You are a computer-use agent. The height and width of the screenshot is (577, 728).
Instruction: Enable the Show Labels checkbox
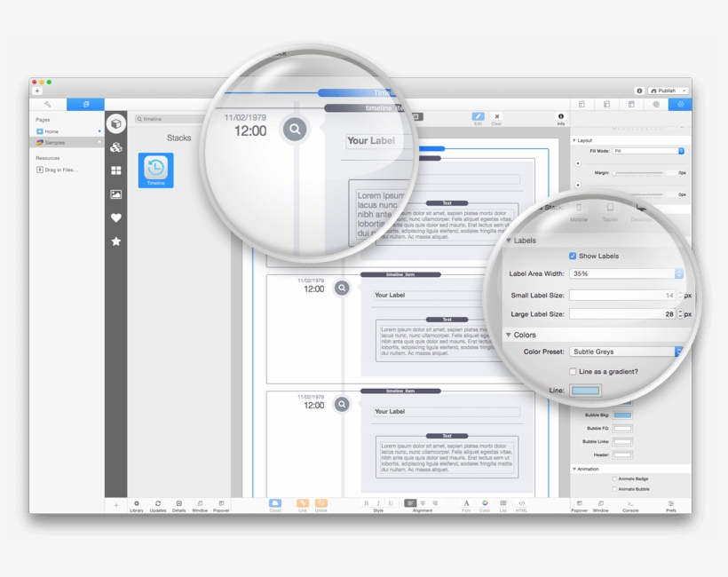tap(573, 255)
